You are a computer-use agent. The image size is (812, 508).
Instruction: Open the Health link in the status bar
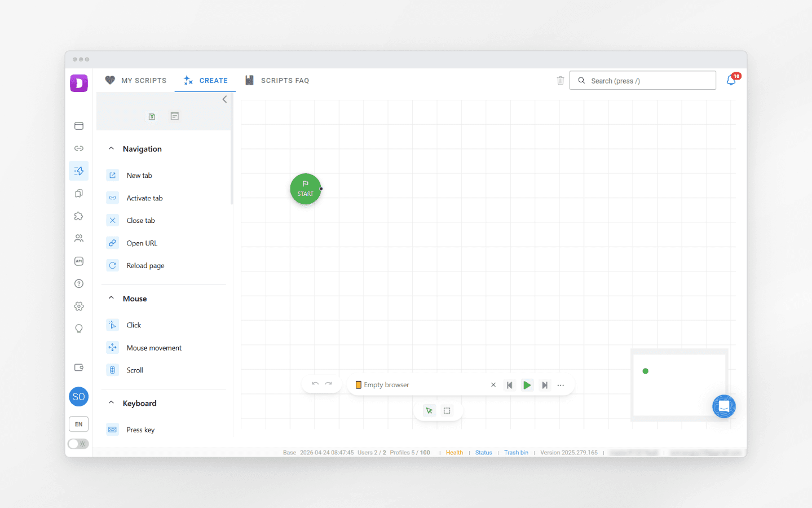coord(454,453)
